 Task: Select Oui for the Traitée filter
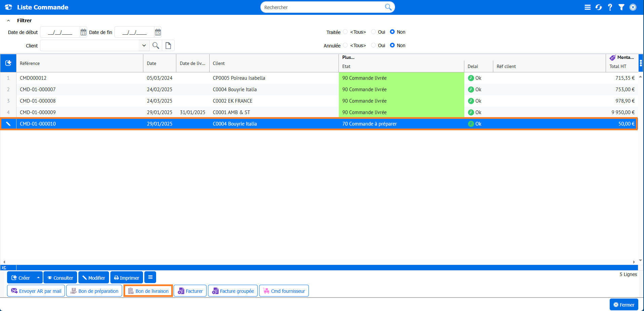[373, 32]
